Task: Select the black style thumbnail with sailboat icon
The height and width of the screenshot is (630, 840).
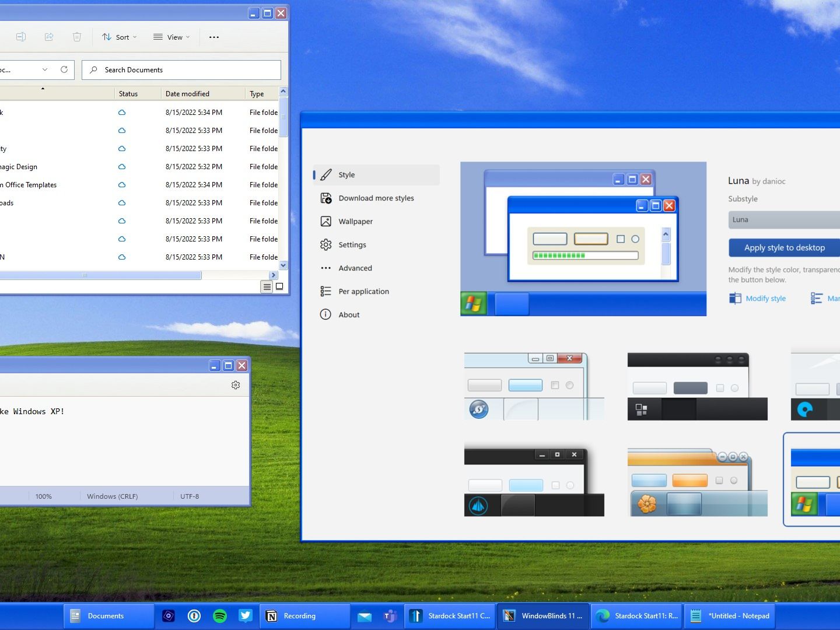Action: click(534, 482)
